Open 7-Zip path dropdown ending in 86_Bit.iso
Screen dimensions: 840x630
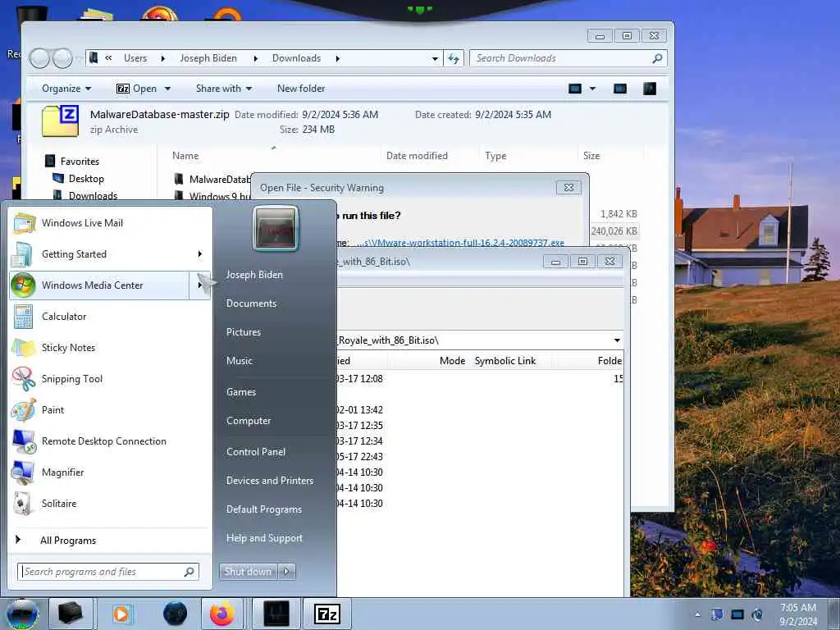(617, 340)
